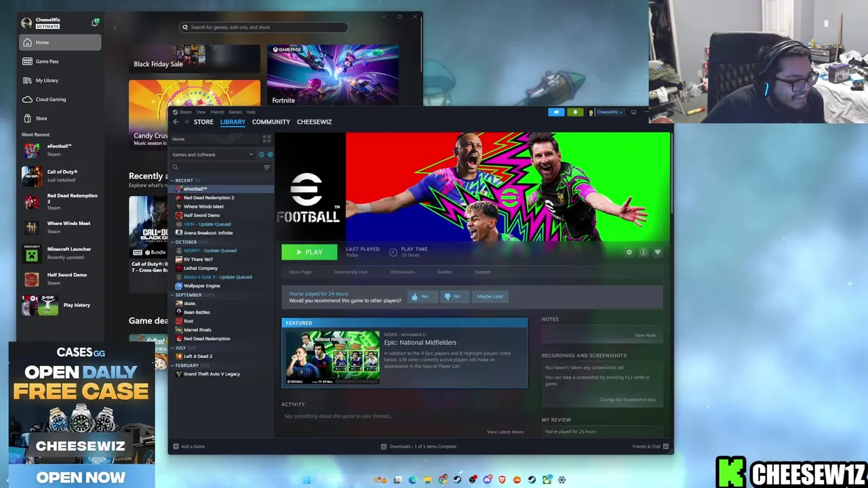868x488 pixels.
Task: Click Add a Game at bottom
Action: 189,447
